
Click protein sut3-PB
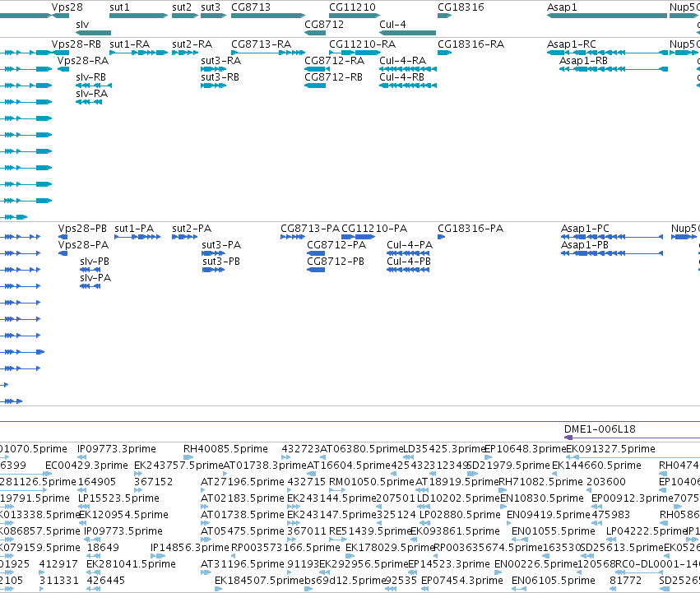click(221, 262)
